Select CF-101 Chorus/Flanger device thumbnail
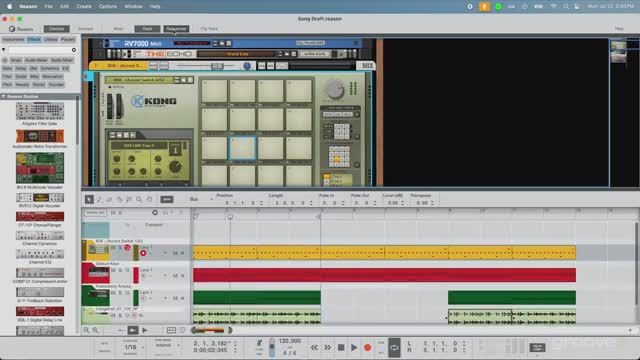The image size is (640, 360). 40,216
